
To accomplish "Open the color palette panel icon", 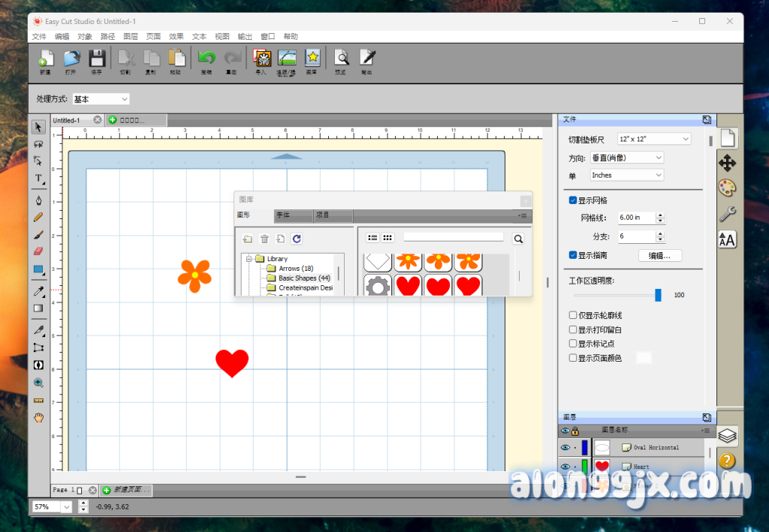I will coord(727,188).
